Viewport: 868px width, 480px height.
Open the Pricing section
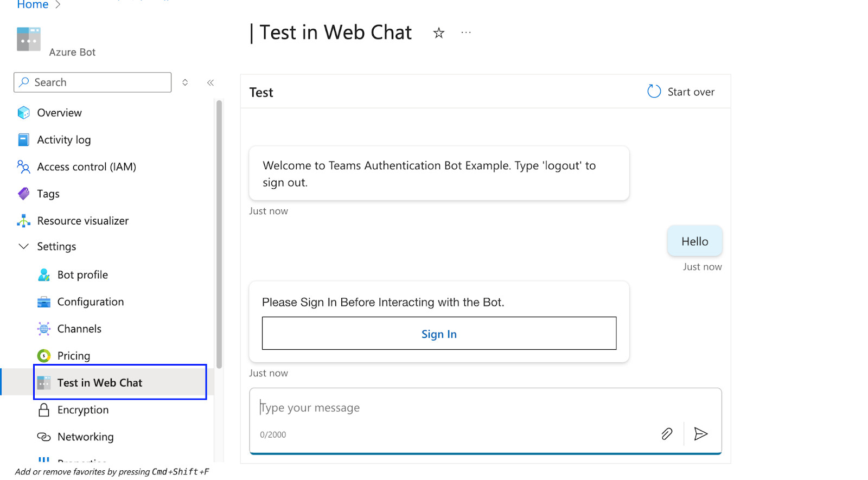click(73, 355)
